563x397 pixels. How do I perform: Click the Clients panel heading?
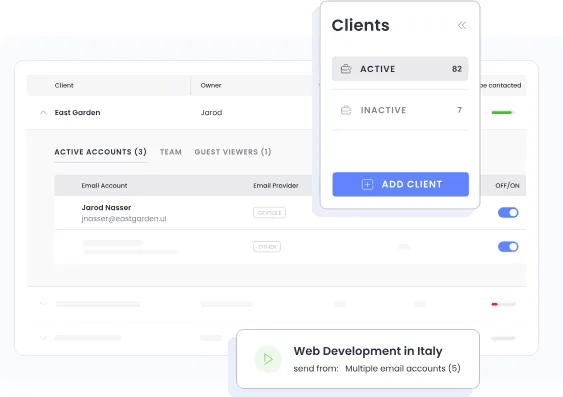point(360,25)
